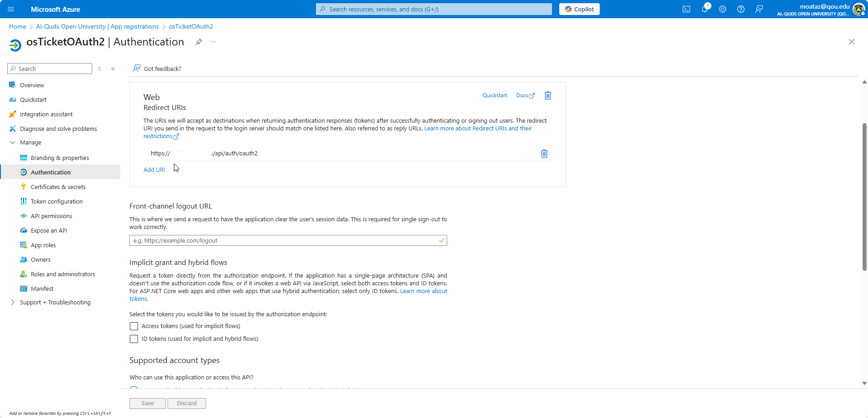This screenshot has height=418, width=868.
Task: Expand Support + Troubleshooting section
Action: (x=13, y=303)
